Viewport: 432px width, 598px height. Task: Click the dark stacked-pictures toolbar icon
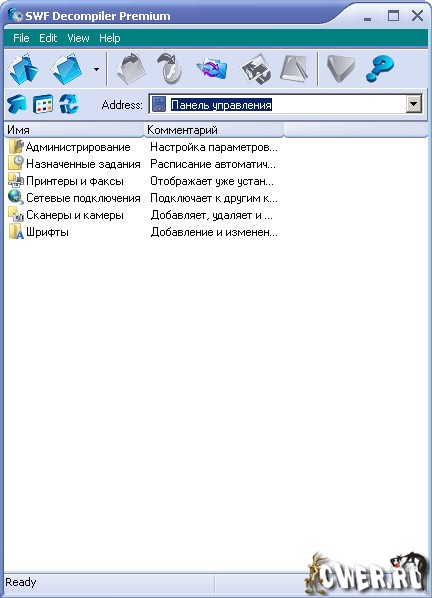[x=256, y=69]
